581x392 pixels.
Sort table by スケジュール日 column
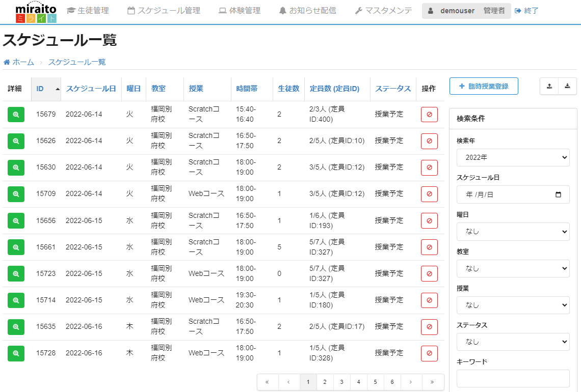click(91, 89)
